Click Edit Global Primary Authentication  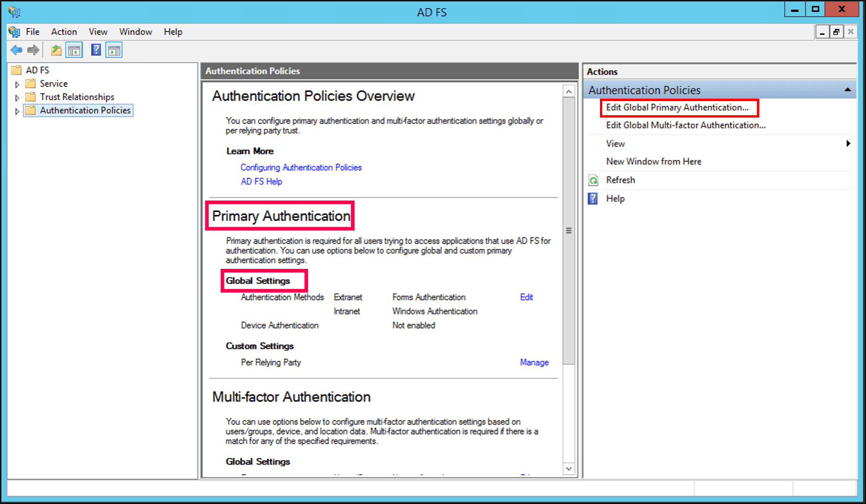(677, 107)
